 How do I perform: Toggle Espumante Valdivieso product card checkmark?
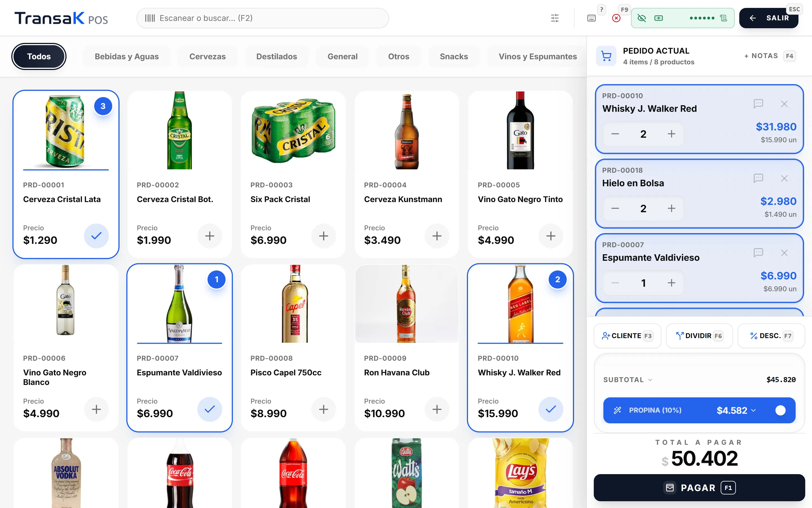coord(210,409)
